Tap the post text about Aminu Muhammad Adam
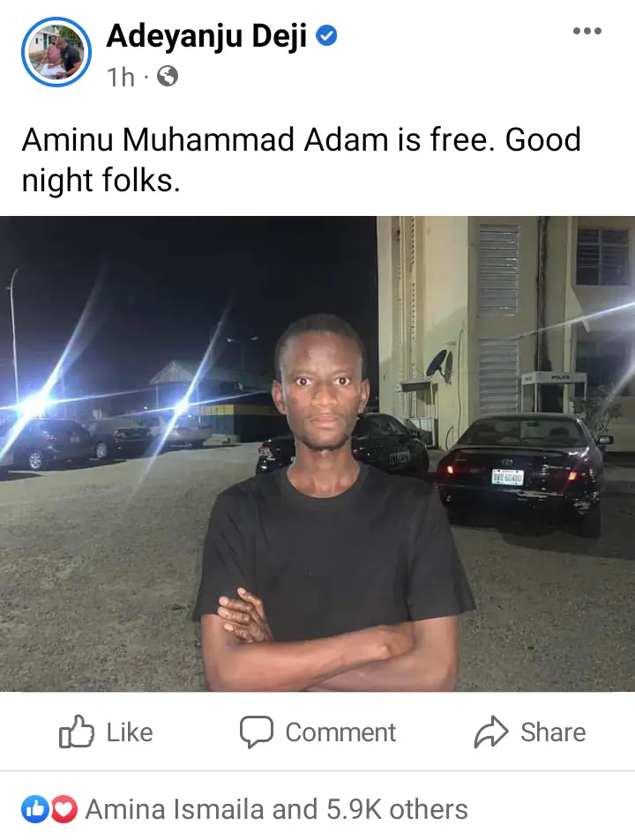Screen dimensions: 635x840 click(x=301, y=160)
